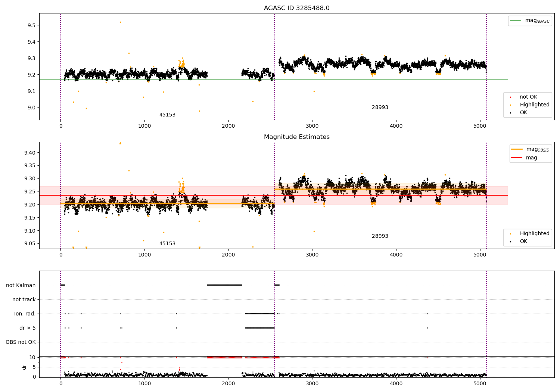Select the mag AGASC legend entry in top plot
Screen dimensions: 560x392
[530, 21]
